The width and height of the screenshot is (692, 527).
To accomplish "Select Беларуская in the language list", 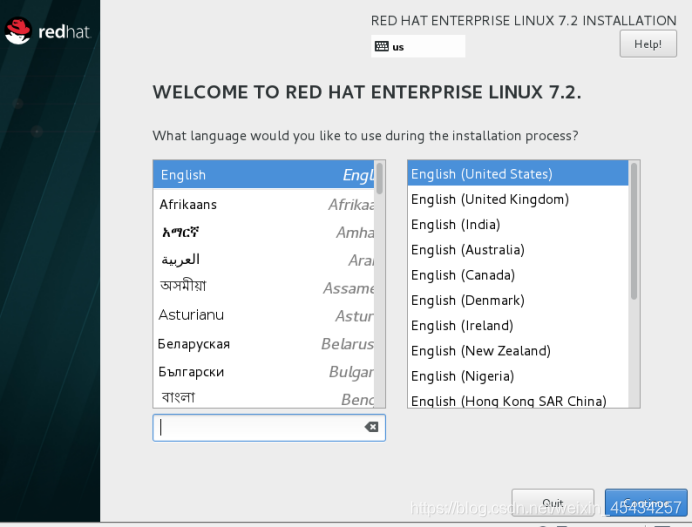I will click(x=263, y=343).
